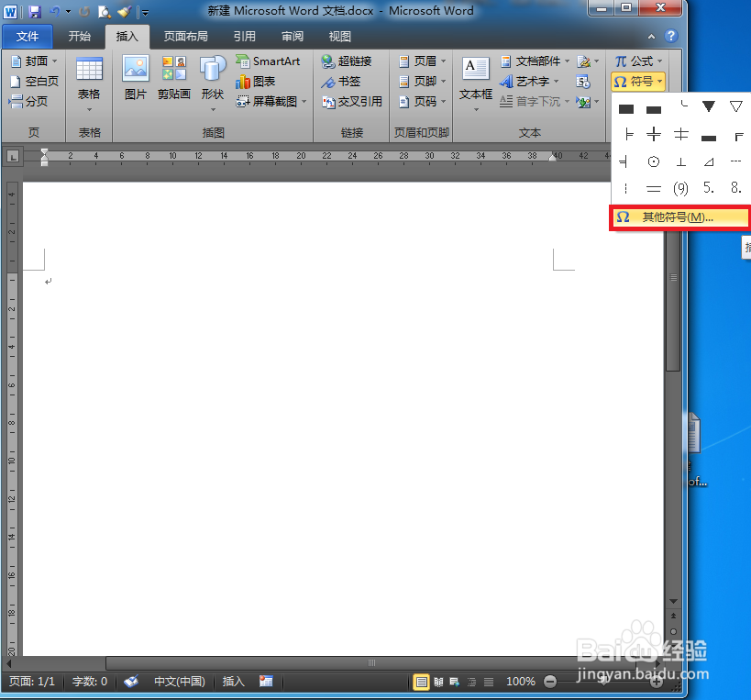Click the Redo icon in quick access toolbar
Viewport: 751px width, 700px height.
(x=84, y=12)
